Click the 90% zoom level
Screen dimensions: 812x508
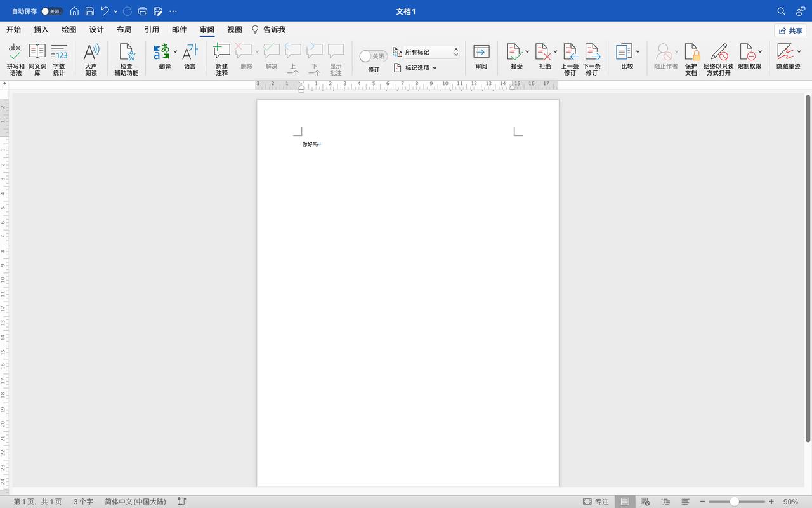(790, 502)
